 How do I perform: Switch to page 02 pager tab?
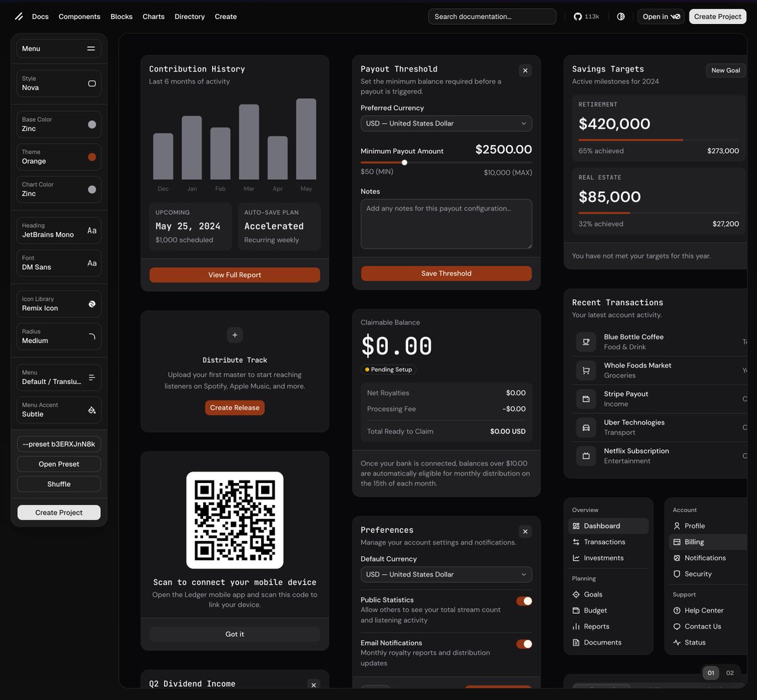(730, 673)
